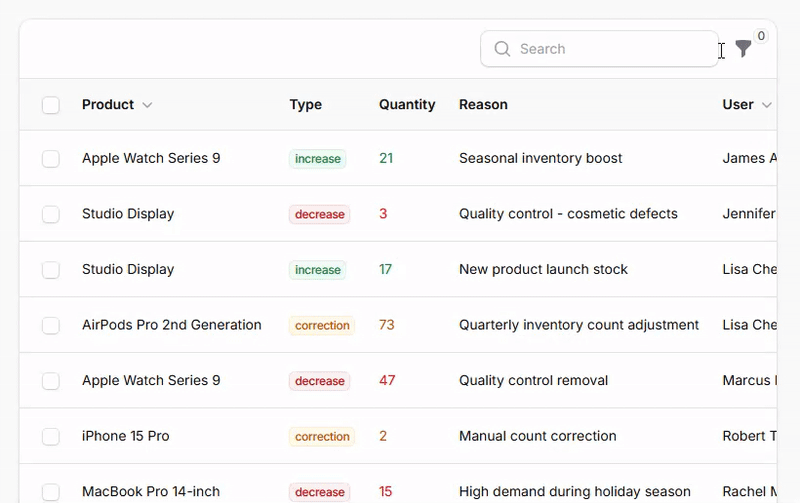
Task: Click MacBook Pro 14-inch product name
Action: tap(151, 492)
